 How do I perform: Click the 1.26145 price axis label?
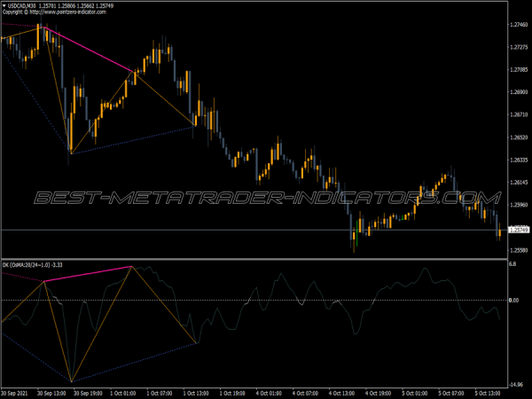click(519, 183)
